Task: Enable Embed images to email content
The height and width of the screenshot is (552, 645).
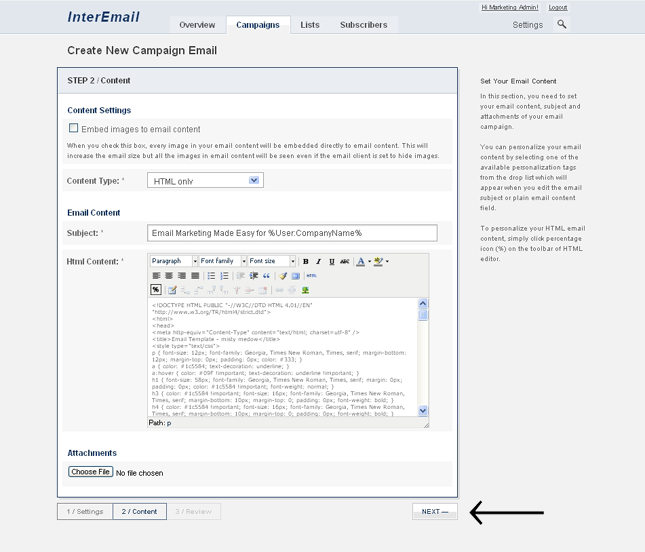Action: click(74, 128)
